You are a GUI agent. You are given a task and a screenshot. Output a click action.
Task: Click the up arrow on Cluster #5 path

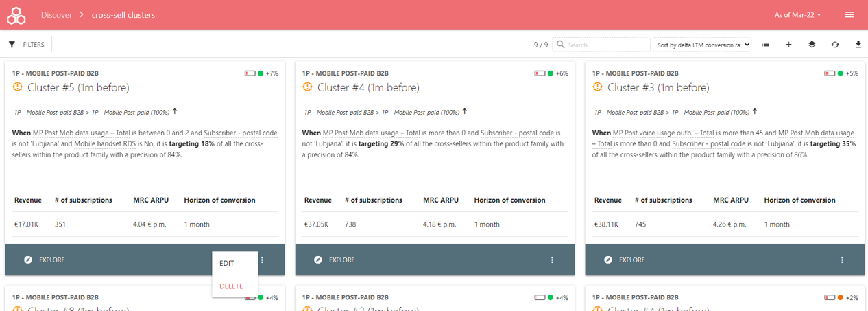pos(175,111)
